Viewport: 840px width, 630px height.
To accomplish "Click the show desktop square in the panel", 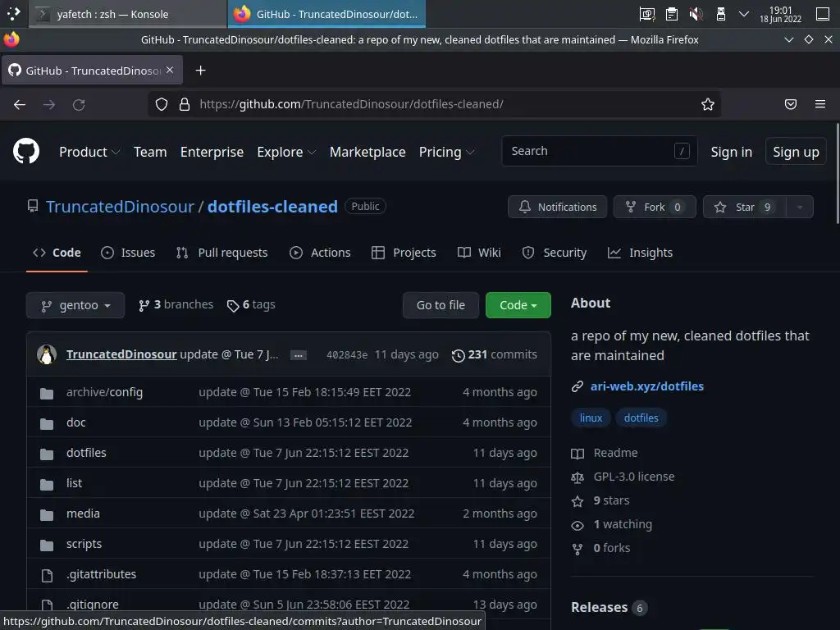I will [823, 14].
